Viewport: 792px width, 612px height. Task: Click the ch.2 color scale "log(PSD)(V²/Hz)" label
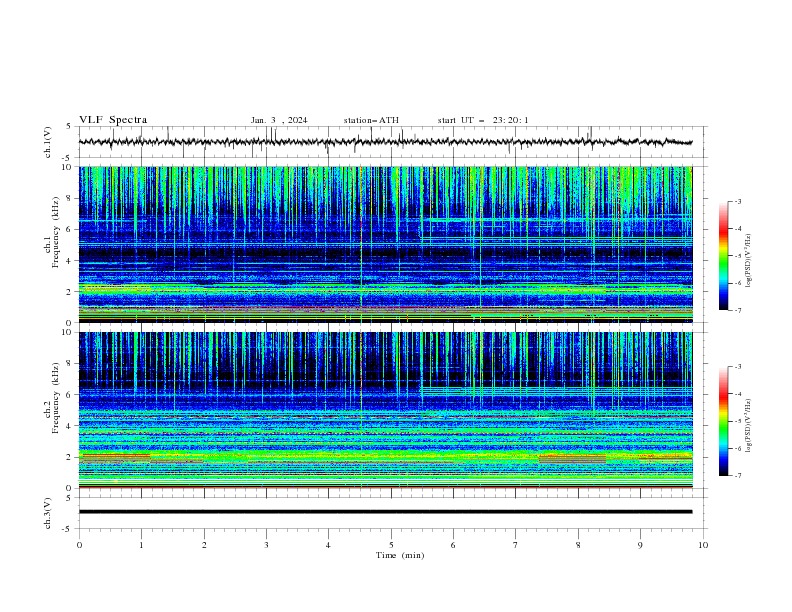[x=749, y=426]
